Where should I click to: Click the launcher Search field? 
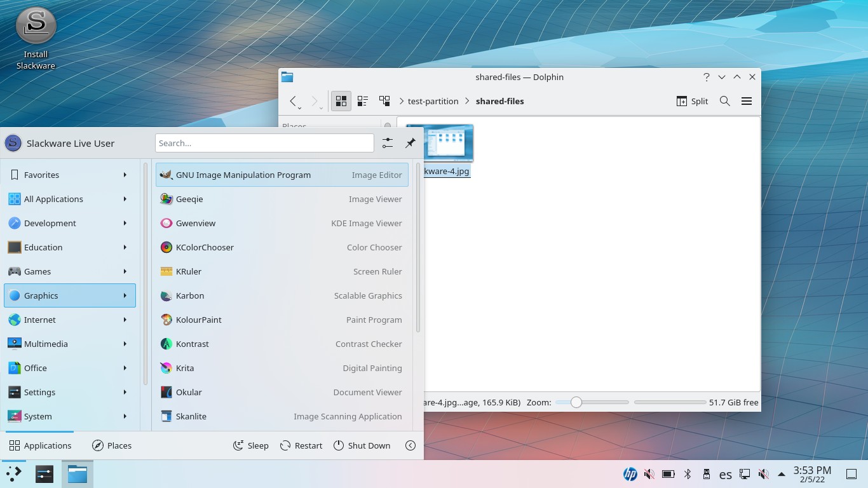coord(264,143)
